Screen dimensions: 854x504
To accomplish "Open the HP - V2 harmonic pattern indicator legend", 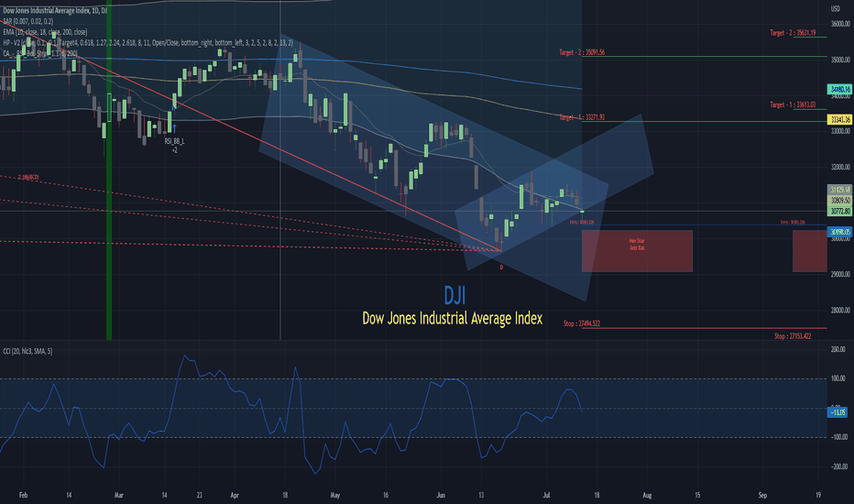I will tap(147, 42).
